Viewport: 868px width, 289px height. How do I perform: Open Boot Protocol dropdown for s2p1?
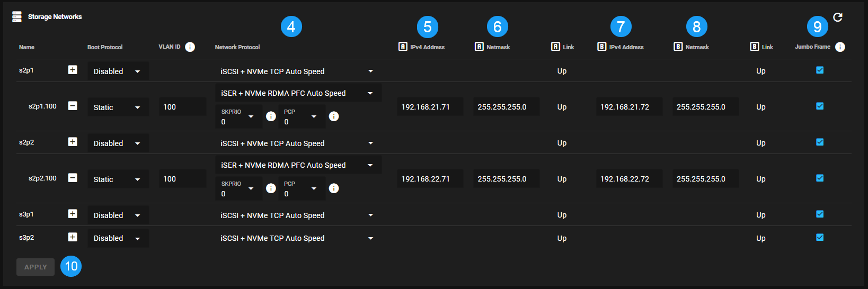tap(118, 71)
